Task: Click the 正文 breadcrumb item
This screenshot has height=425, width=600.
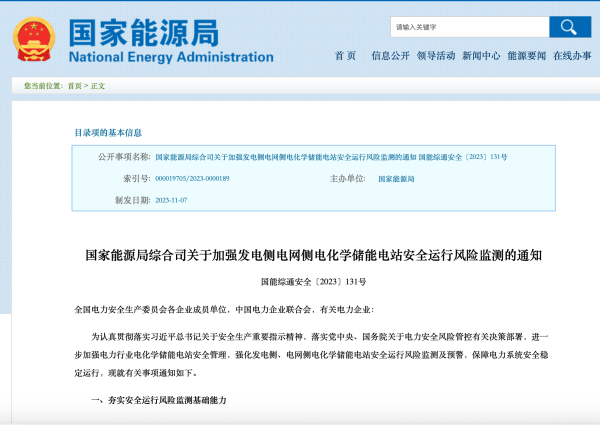Action: click(x=98, y=86)
